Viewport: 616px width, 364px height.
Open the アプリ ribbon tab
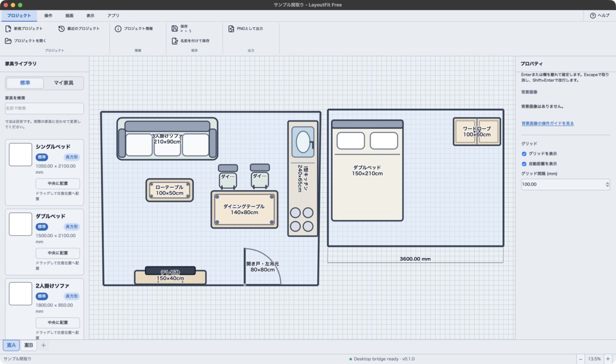[113, 16]
